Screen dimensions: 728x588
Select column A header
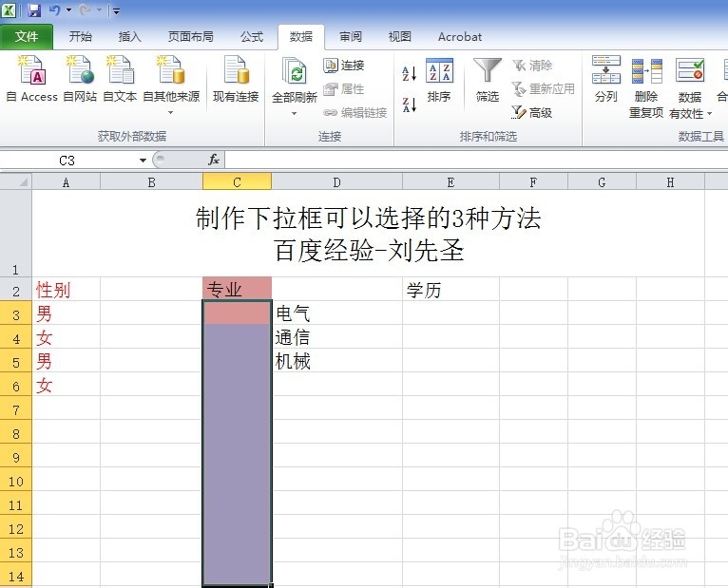point(66,182)
